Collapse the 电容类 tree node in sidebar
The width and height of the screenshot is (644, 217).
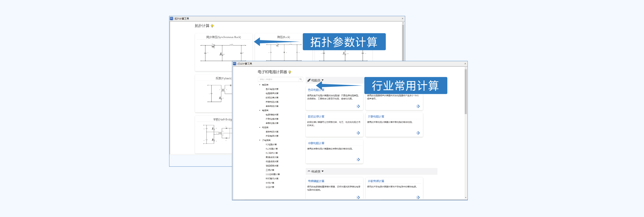pos(260,127)
